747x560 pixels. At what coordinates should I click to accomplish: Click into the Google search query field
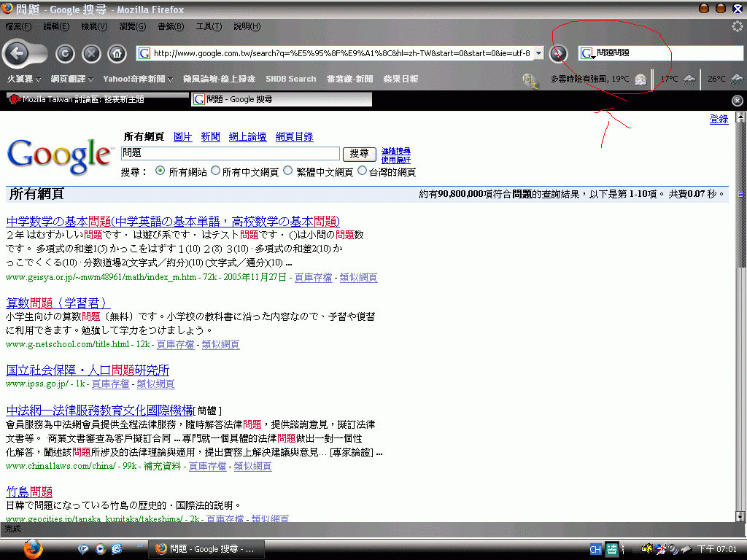230,154
